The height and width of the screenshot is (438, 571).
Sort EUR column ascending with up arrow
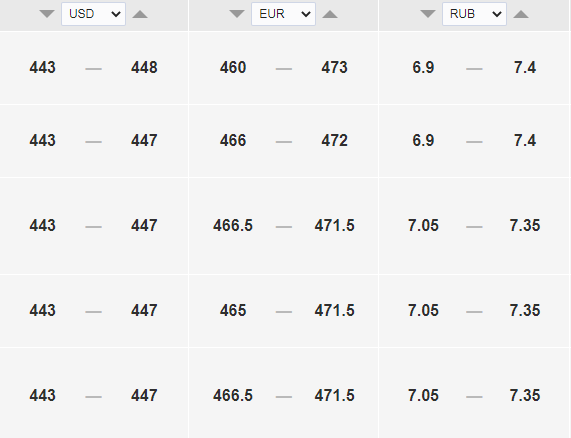point(330,14)
